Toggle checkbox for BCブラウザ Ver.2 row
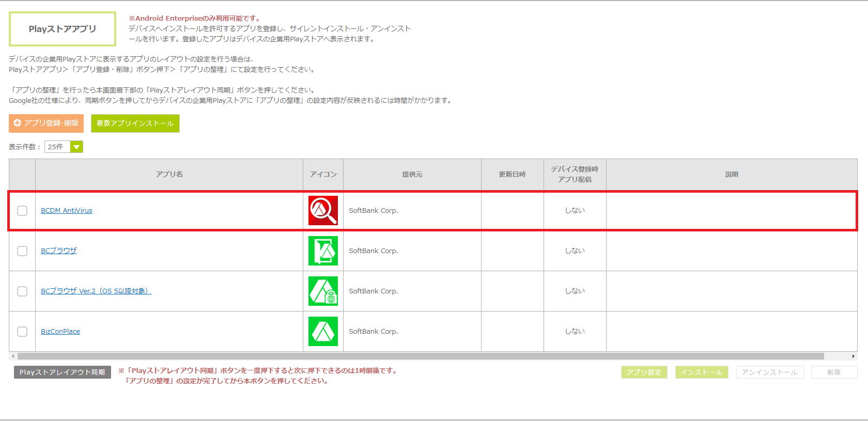 point(22,291)
